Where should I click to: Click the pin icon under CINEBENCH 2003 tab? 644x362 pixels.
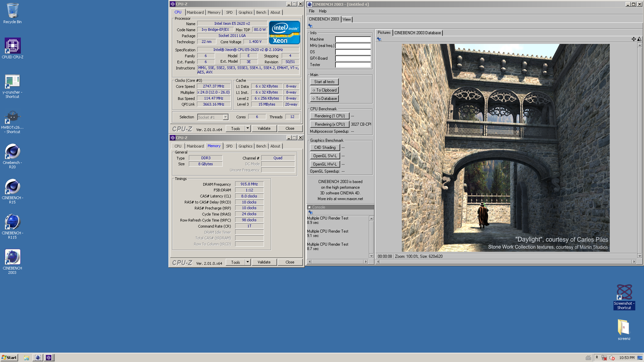click(x=311, y=26)
